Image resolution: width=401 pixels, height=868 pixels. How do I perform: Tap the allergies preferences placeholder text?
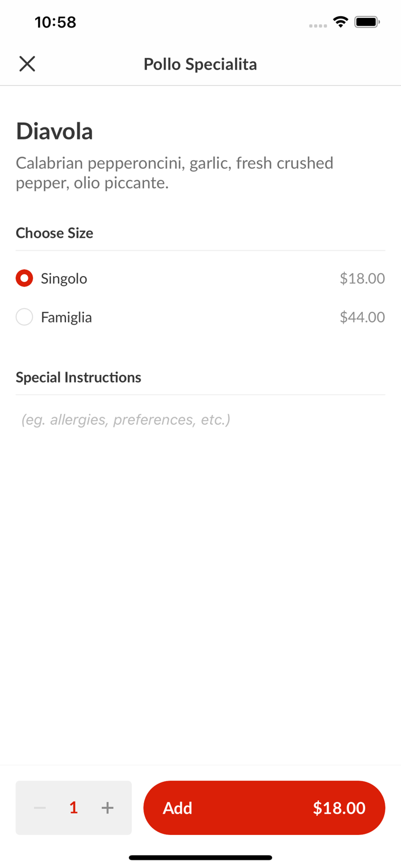(124, 420)
